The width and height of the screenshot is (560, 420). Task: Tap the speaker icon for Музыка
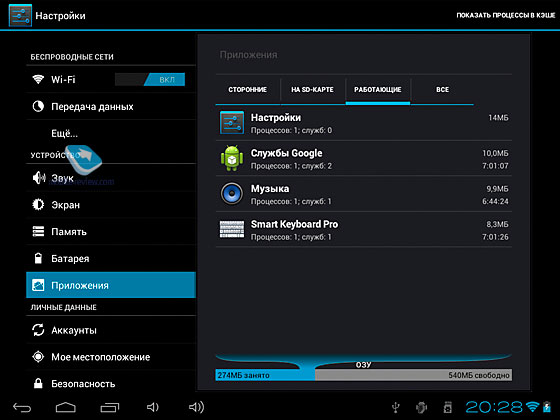[232, 194]
